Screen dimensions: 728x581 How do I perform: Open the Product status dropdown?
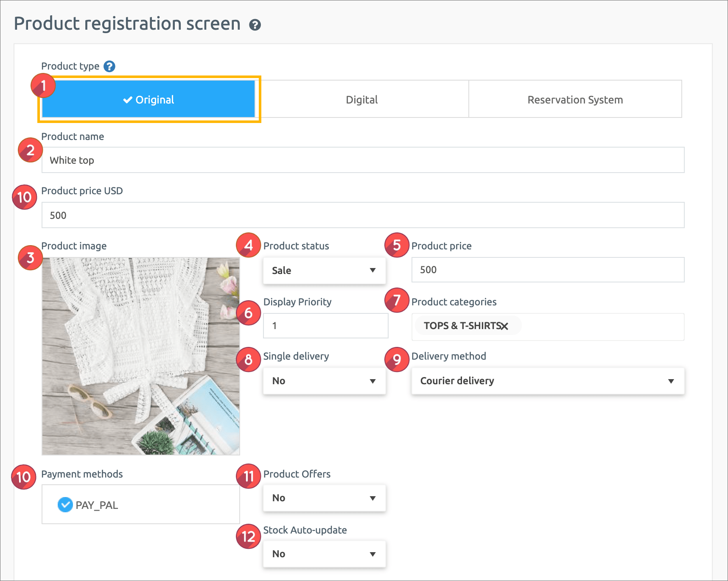tap(324, 271)
